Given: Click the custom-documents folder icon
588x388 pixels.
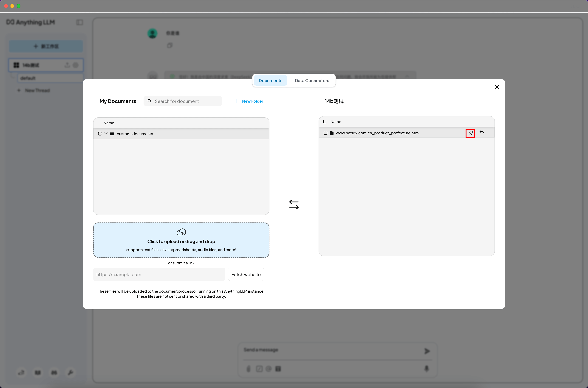Looking at the screenshot, I should click(x=112, y=134).
